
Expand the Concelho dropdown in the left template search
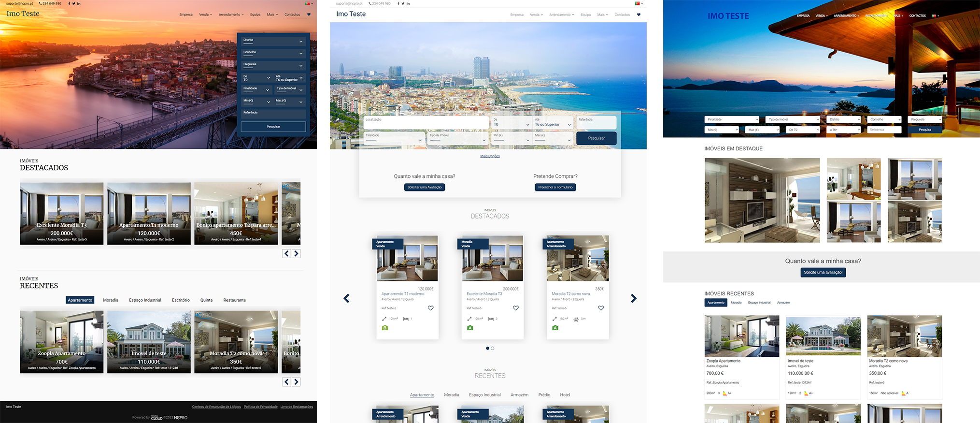click(273, 53)
